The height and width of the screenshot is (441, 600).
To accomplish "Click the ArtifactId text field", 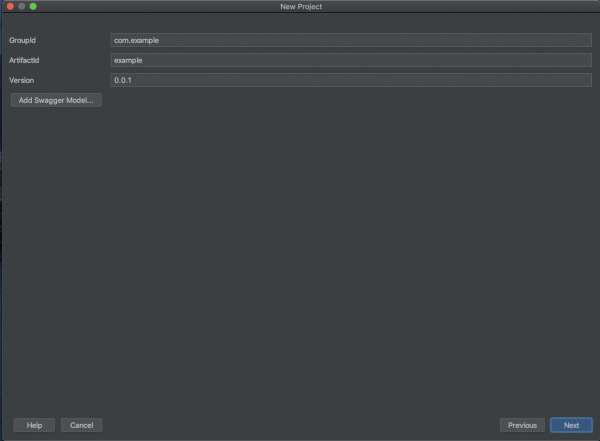I will click(351, 60).
